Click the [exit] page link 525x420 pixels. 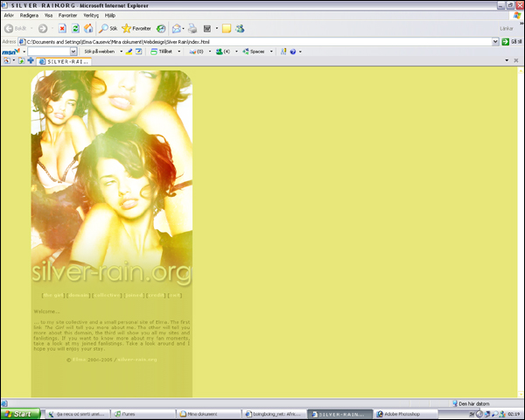coord(175,296)
